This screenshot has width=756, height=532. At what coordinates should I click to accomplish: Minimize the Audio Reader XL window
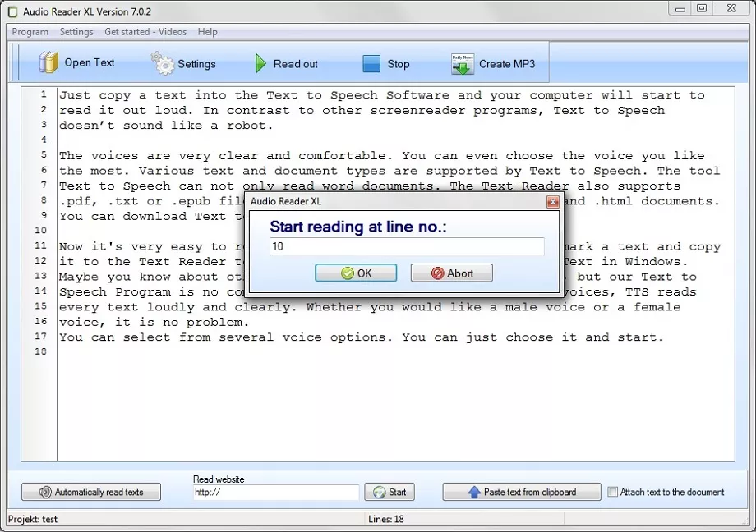pos(680,9)
